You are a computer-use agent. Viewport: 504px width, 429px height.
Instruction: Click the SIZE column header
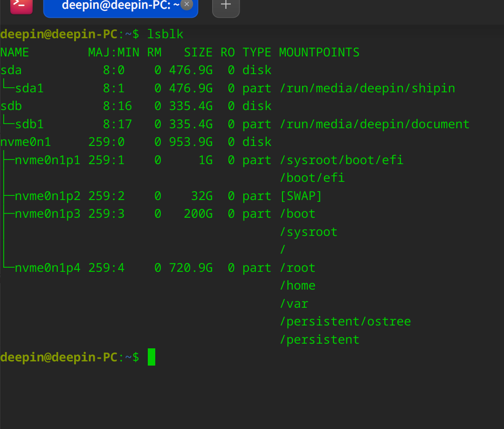pyautogui.click(x=198, y=52)
